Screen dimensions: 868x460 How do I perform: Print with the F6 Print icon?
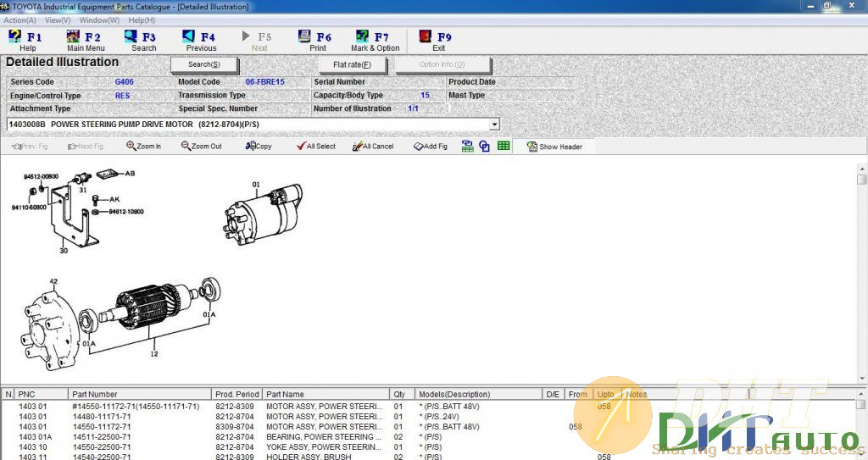(x=315, y=41)
